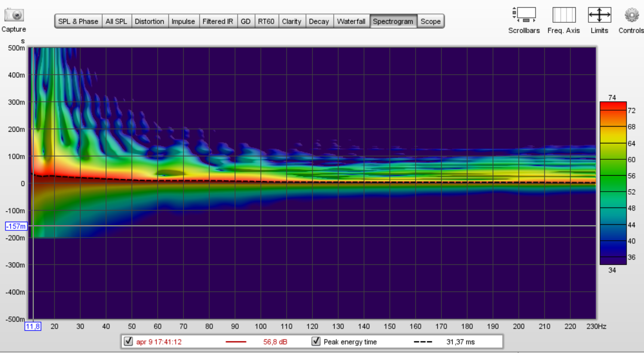The height and width of the screenshot is (353, 644).
Task: Click the Freq. Axis icon
Action: pyautogui.click(x=564, y=15)
